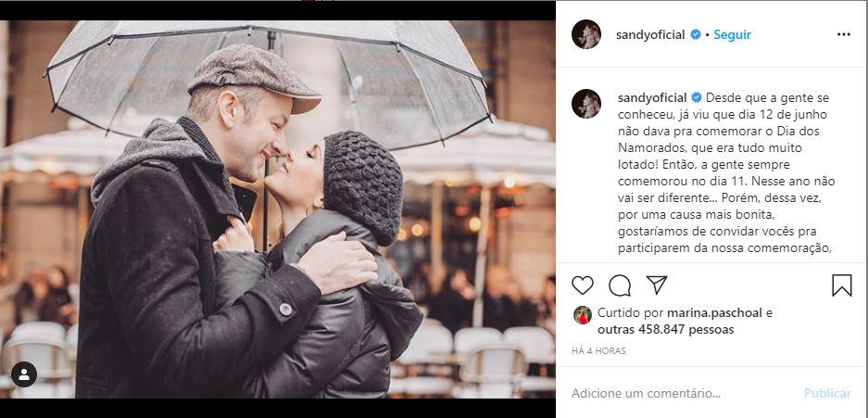
Task: Click the verified badge next to the header username
Action: pos(696,34)
